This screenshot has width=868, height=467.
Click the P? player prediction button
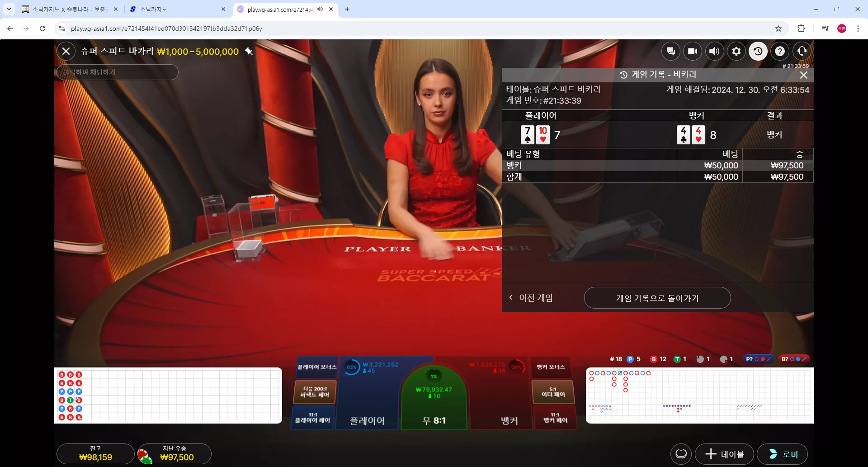click(758, 359)
